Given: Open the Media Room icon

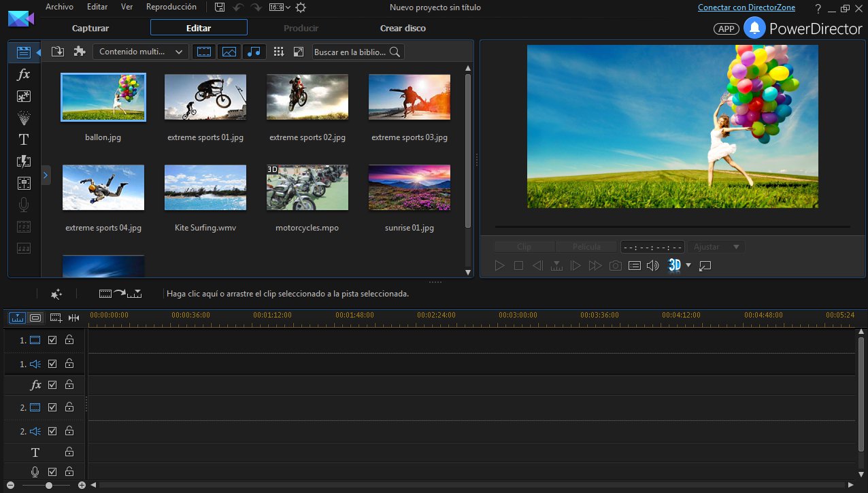Looking at the screenshot, I should (24, 52).
